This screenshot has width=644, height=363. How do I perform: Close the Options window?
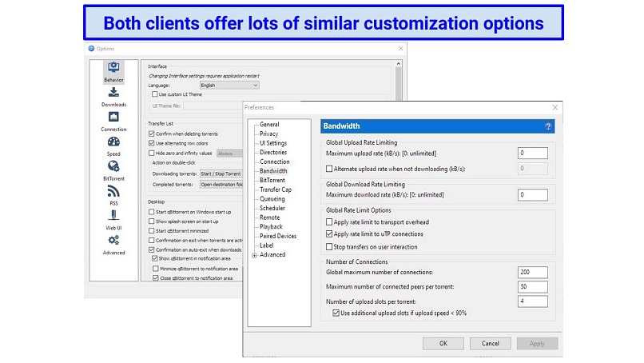(x=400, y=49)
